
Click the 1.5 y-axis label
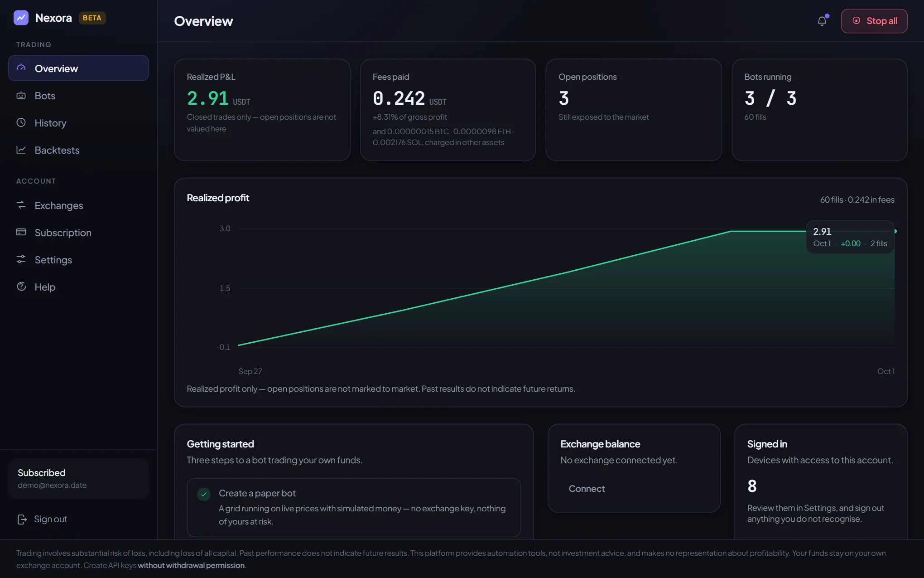click(x=225, y=288)
